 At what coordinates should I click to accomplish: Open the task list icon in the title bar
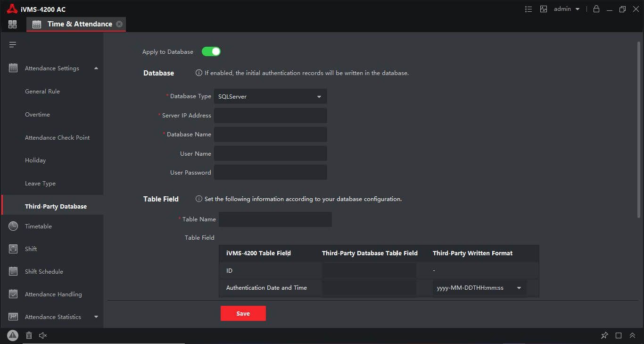pos(528,9)
